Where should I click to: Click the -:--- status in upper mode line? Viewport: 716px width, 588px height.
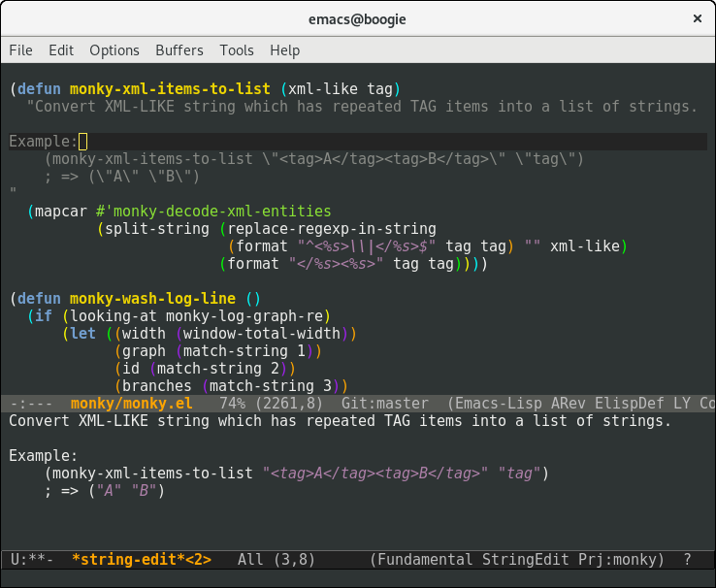click(x=31, y=404)
